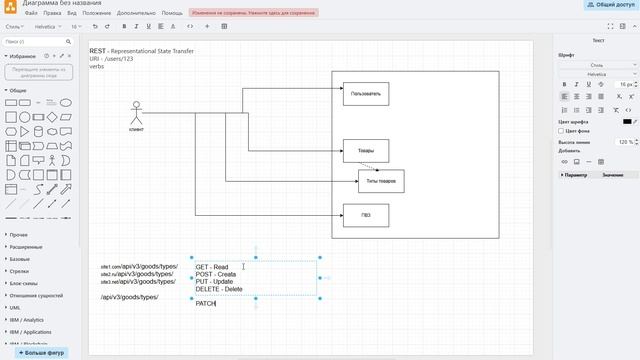Viewport: 640px width, 360px height.
Task: Select the cylinder shape in Общие
Action: click(38, 131)
